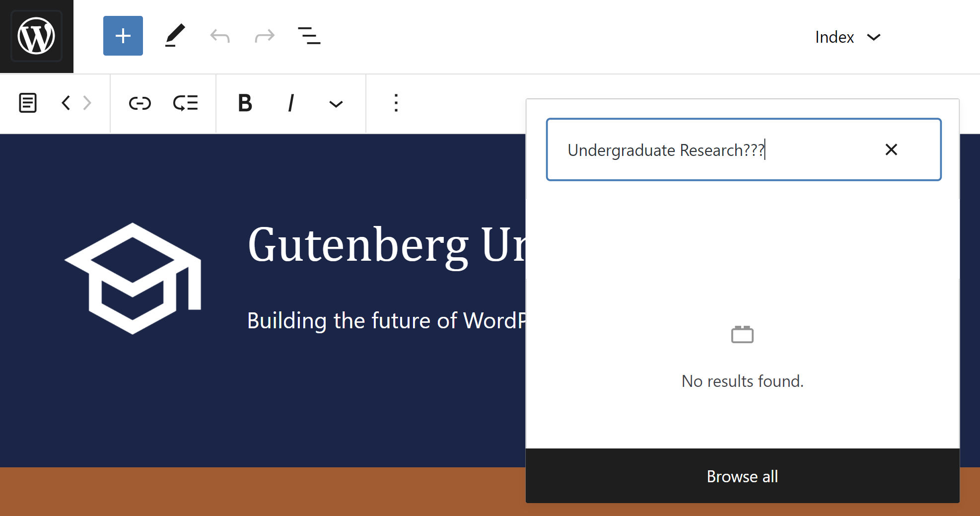Click the previous block arrow
The height and width of the screenshot is (516, 980).
point(66,103)
